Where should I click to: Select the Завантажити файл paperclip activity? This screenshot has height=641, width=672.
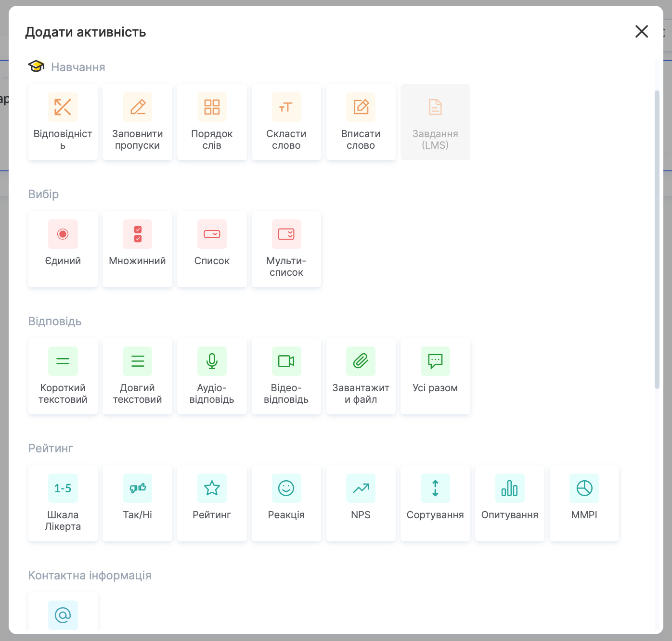[361, 376]
